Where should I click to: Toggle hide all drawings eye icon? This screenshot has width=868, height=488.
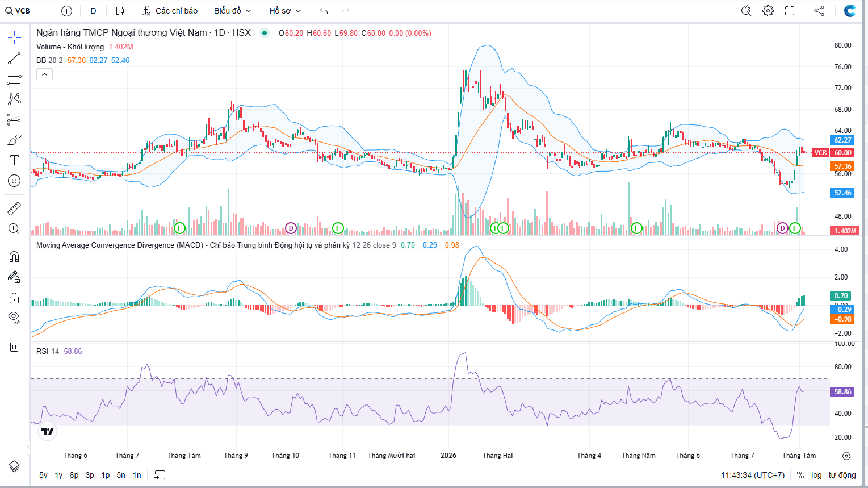coord(14,318)
